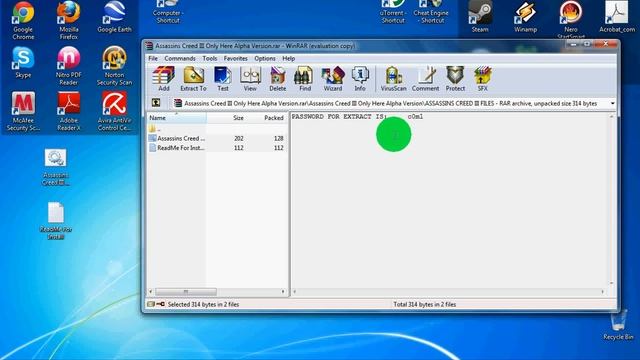This screenshot has width=640, height=360.
Task: Open the archive Comment tool
Action: 425,79
